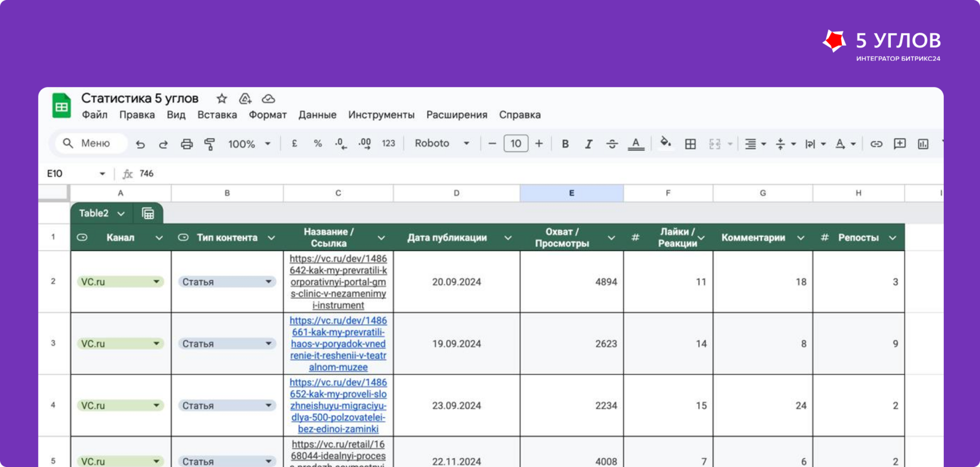Screen dimensions: 980x467
Task: Open the name box E10 dropdown arrow
Action: coord(102,174)
